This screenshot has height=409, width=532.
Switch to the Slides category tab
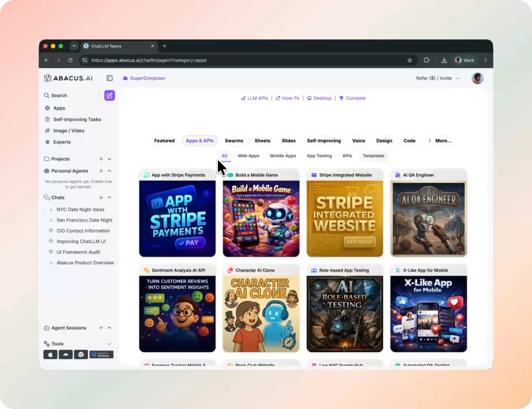(x=289, y=141)
